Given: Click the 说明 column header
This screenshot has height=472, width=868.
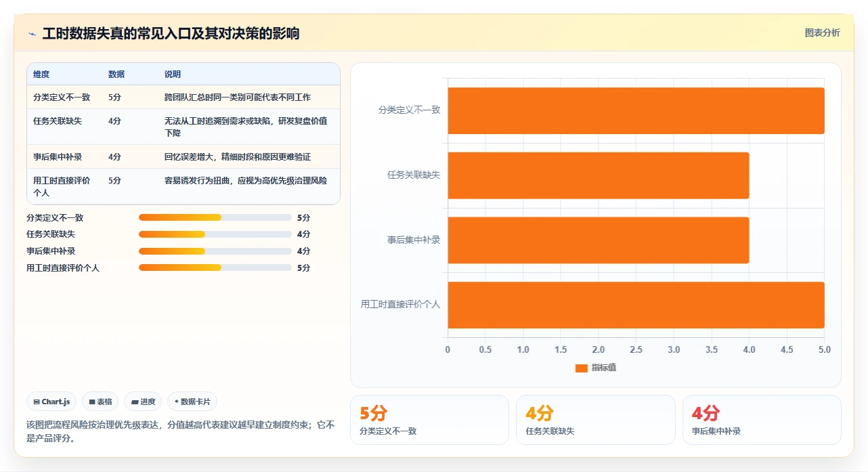Looking at the screenshot, I should click(173, 74).
